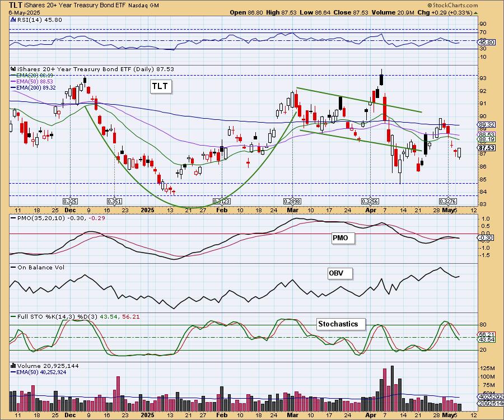Viewport: 504px width, 420px height.
Task: Click the 93 label on the price axis
Action: 483,78
